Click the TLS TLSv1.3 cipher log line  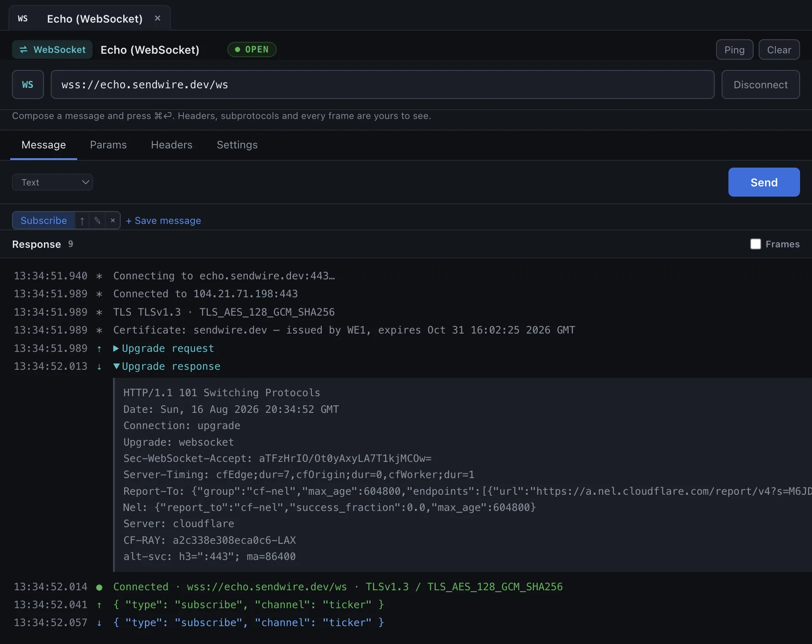tap(224, 312)
